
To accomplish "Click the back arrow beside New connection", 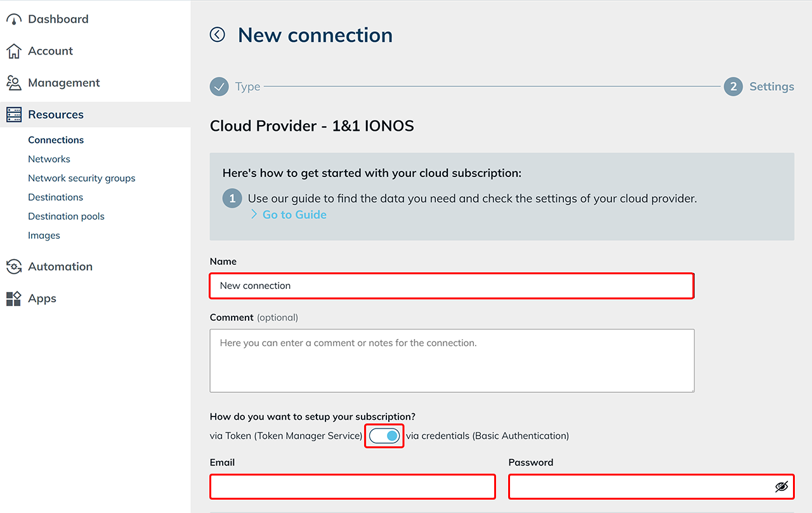I will (x=218, y=35).
